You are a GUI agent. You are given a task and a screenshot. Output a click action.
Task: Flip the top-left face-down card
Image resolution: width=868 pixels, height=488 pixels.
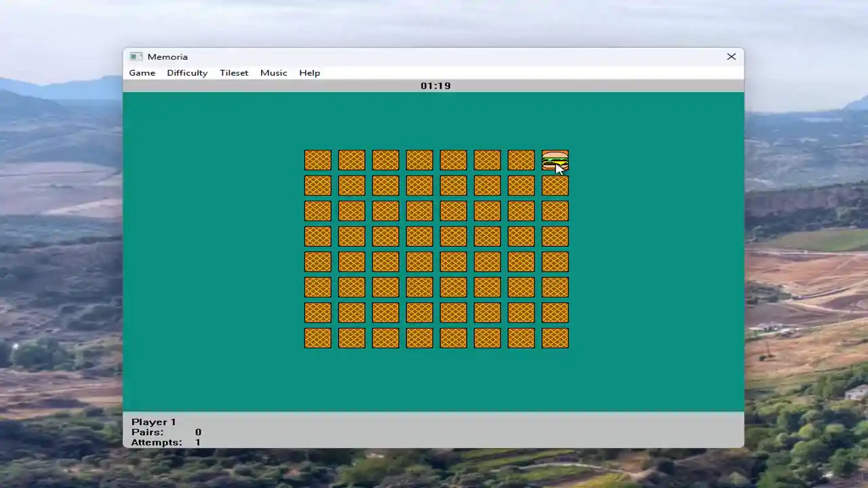(317, 160)
